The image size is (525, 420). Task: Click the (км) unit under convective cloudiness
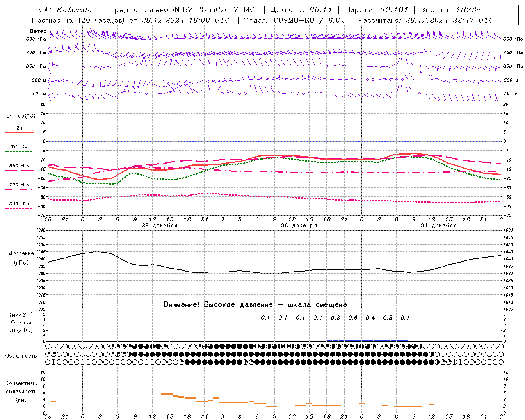[x=21, y=399]
